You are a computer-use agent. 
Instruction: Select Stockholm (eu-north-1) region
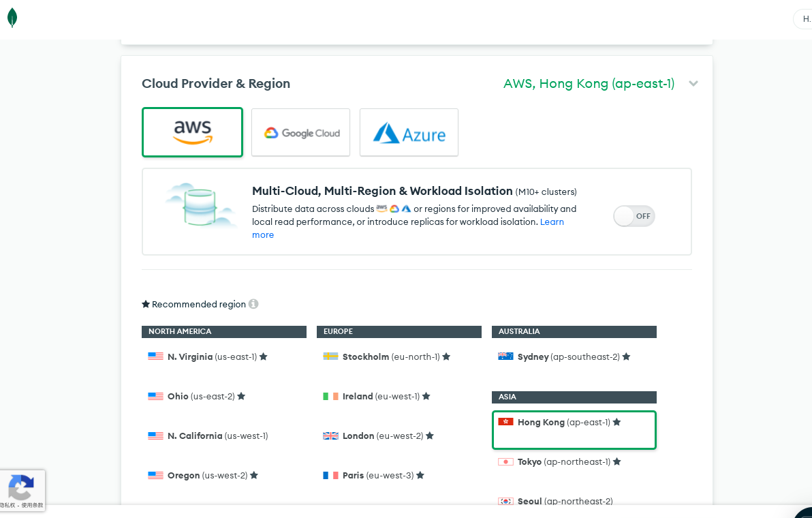[387, 356]
